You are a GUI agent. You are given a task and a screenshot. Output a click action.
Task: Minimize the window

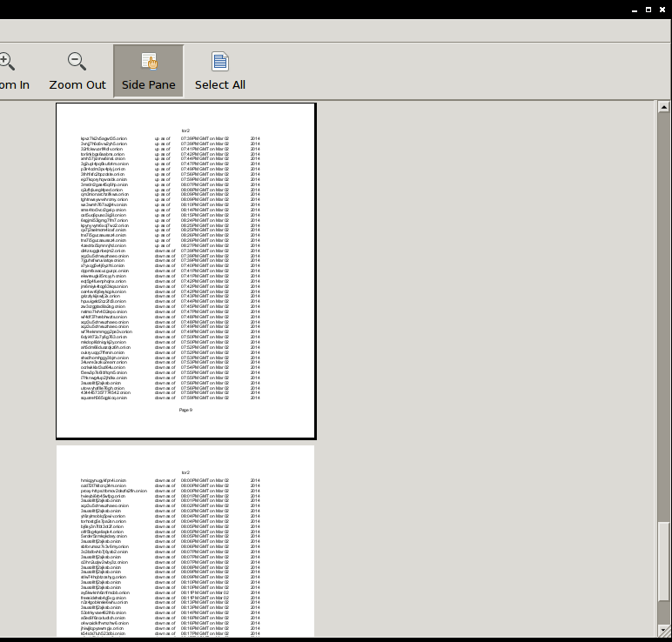click(635, 10)
